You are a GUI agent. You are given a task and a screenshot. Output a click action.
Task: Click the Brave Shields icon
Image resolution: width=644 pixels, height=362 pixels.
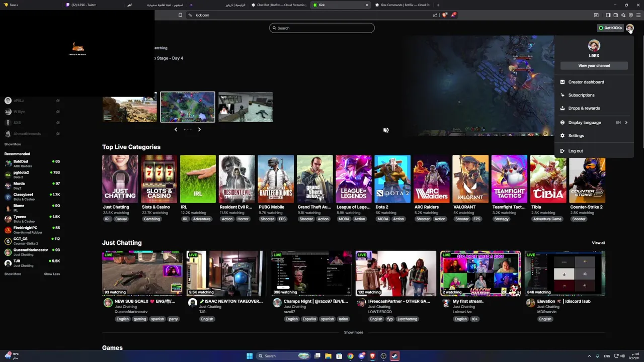pos(444,15)
